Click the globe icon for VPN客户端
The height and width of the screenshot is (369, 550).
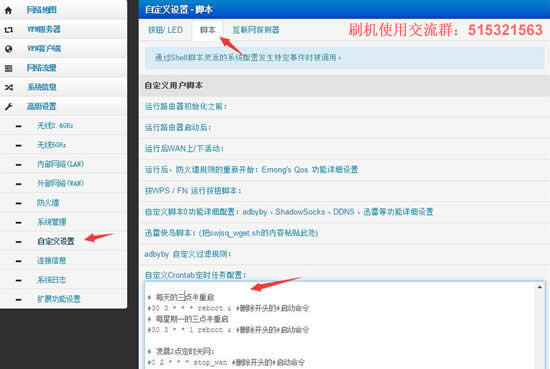tap(8, 49)
